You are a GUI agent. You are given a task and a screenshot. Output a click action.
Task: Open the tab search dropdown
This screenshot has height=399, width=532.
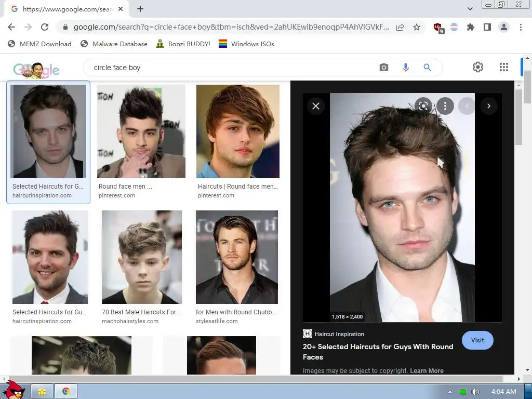click(x=470, y=9)
